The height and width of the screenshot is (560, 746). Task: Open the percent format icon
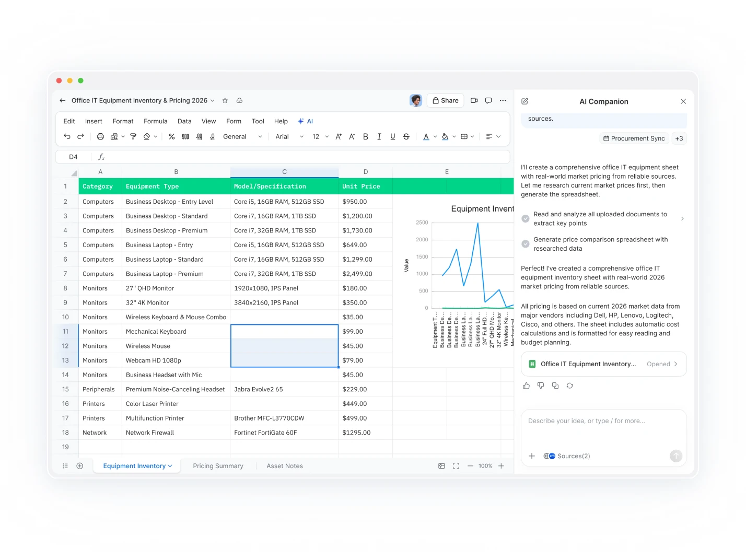171,136
